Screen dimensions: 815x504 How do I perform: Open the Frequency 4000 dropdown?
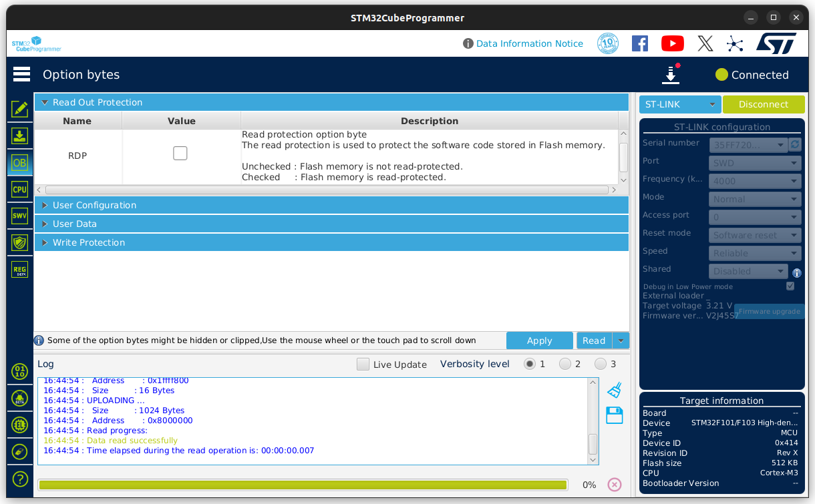click(x=755, y=181)
